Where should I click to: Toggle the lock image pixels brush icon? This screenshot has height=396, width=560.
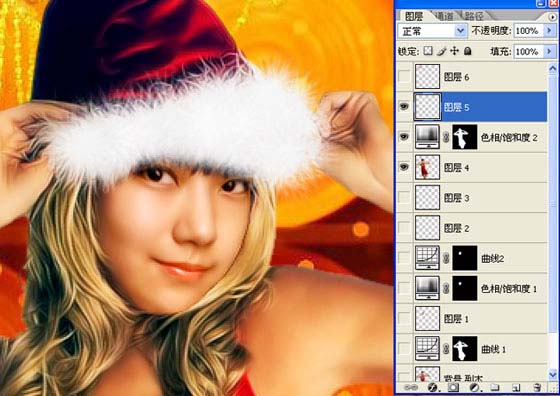click(441, 51)
